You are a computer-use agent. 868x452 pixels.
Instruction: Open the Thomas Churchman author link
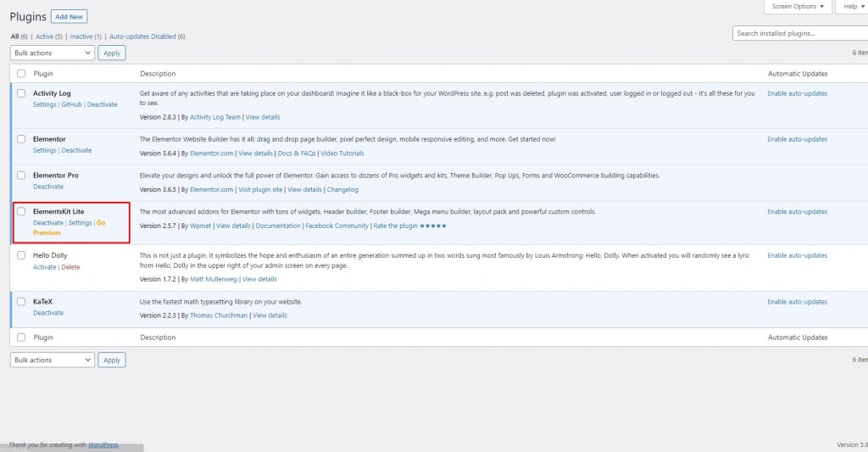[x=219, y=315]
